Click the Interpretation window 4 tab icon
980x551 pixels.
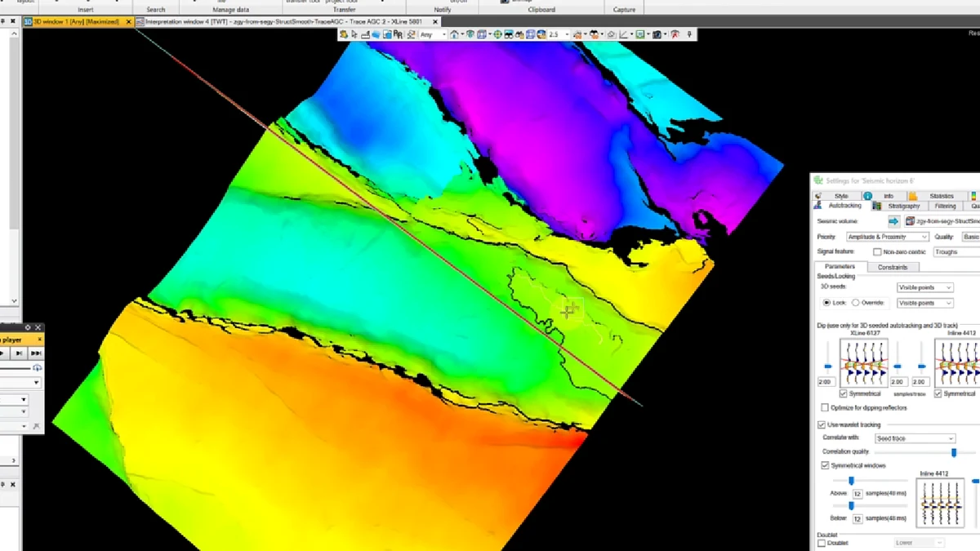[140, 22]
